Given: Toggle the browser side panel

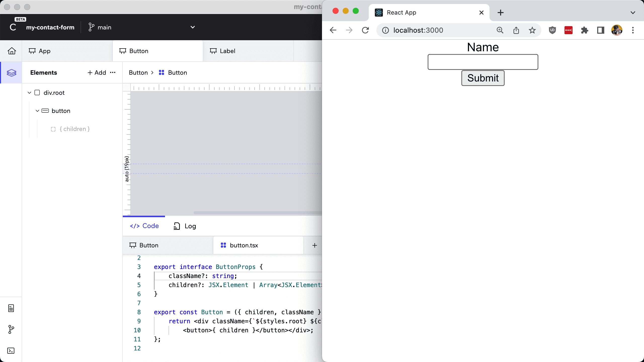Looking at the screenshot, I should pyautogui.click(x=601, y=30).
